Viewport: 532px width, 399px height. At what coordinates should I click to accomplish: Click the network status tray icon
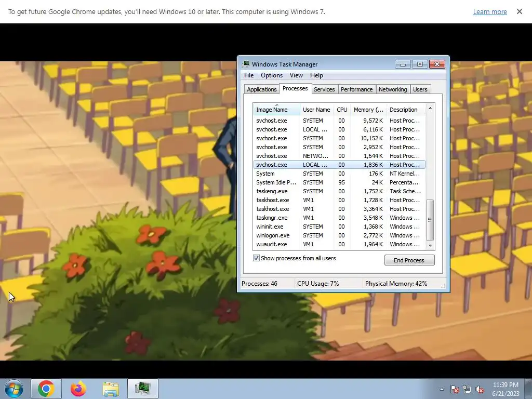click(467, 389)
